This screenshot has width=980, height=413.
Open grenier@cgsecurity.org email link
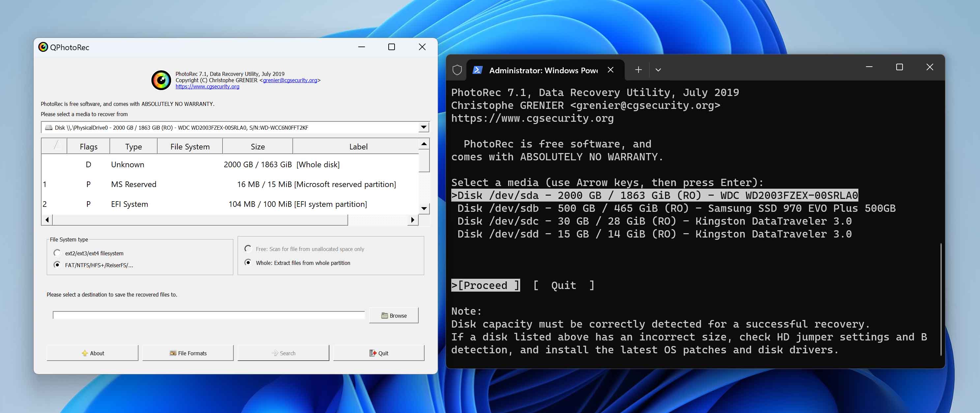pyautogui.click(x=290, y=80)
